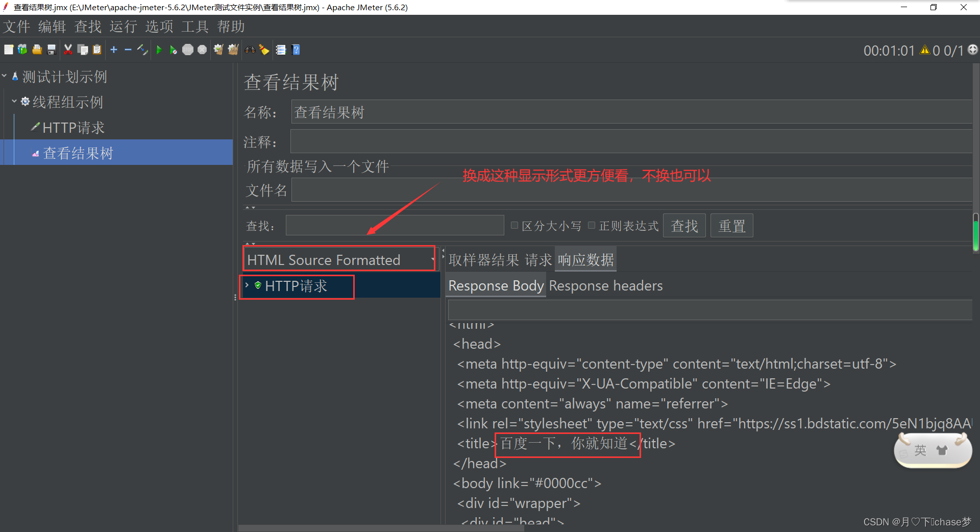Click the elapsed time 00:01:01
The height and width of the screenshot is (532, 980).
[x=889, y=51]
